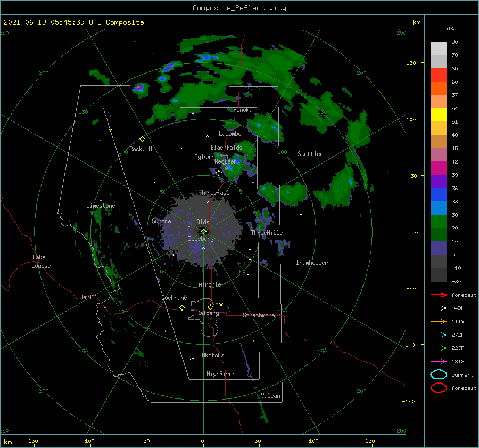Image resolution: width=479 pixels, height=448 pixels.
Task: Click the red forecast arrow in legend
Action: (x=439, y=295)
